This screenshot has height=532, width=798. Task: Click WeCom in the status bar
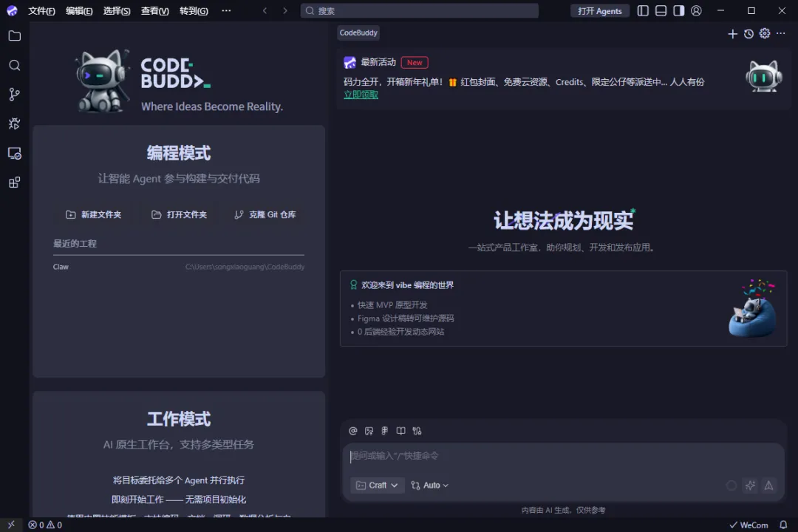[x=748, y=525]
